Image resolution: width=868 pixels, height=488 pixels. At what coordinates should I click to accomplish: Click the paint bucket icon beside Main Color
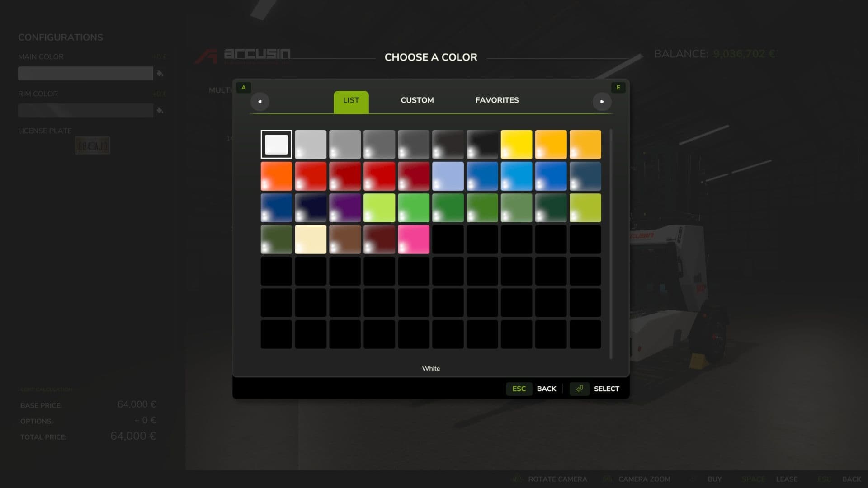pos(160,73)
